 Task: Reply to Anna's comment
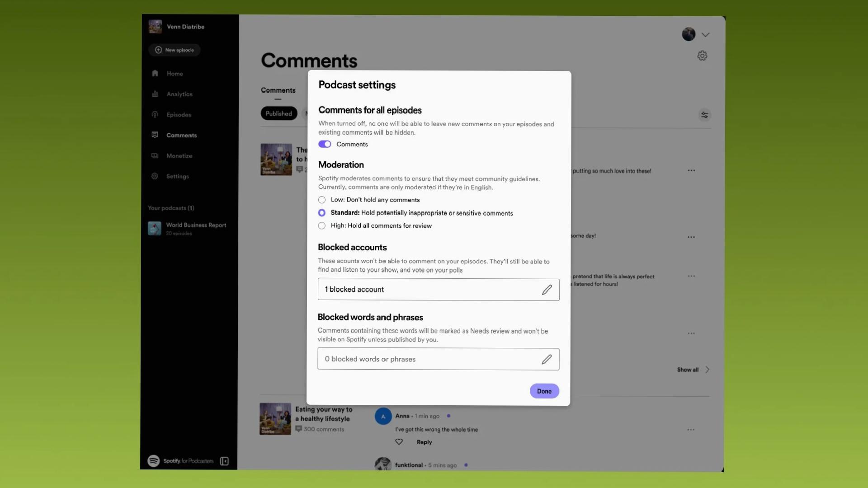click(x=424, y=442)
